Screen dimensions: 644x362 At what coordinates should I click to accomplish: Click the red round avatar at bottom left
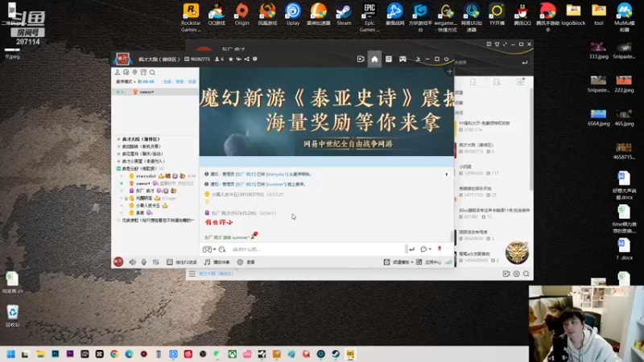tap(118, 262)
